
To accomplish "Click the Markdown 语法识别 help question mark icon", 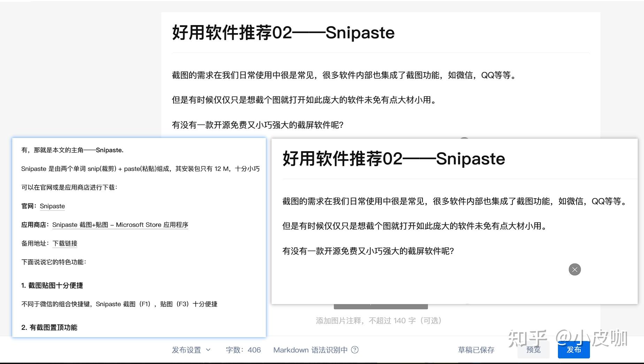I will (x=355, y=350).
